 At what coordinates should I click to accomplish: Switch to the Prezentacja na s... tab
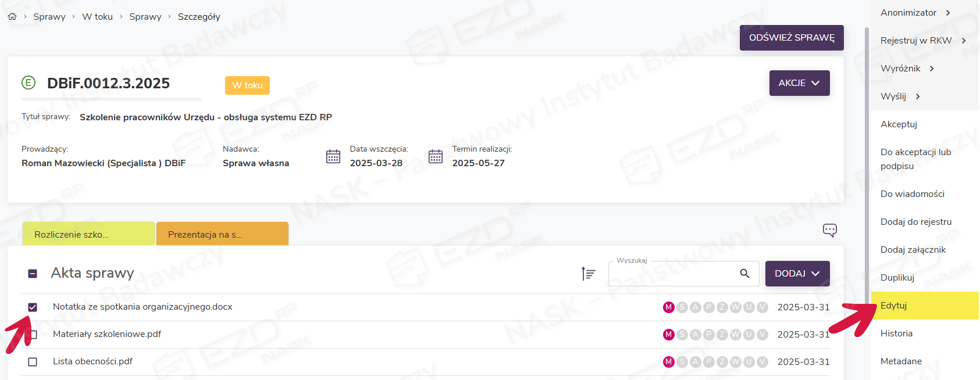click(x=222, y=234)
